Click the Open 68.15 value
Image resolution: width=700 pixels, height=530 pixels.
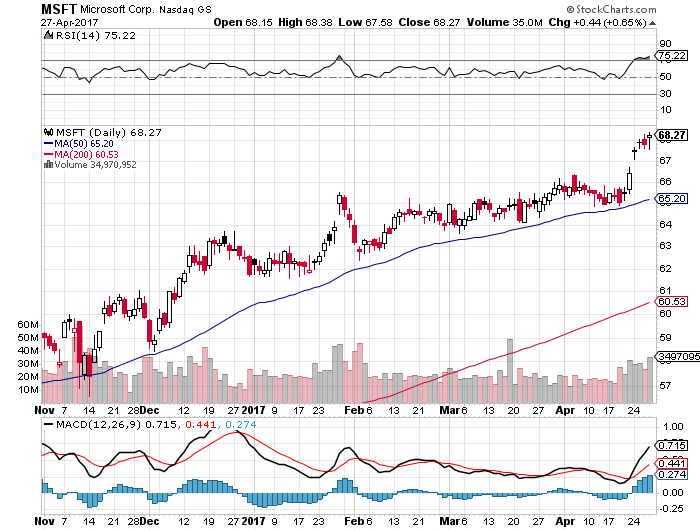point(243,22)
